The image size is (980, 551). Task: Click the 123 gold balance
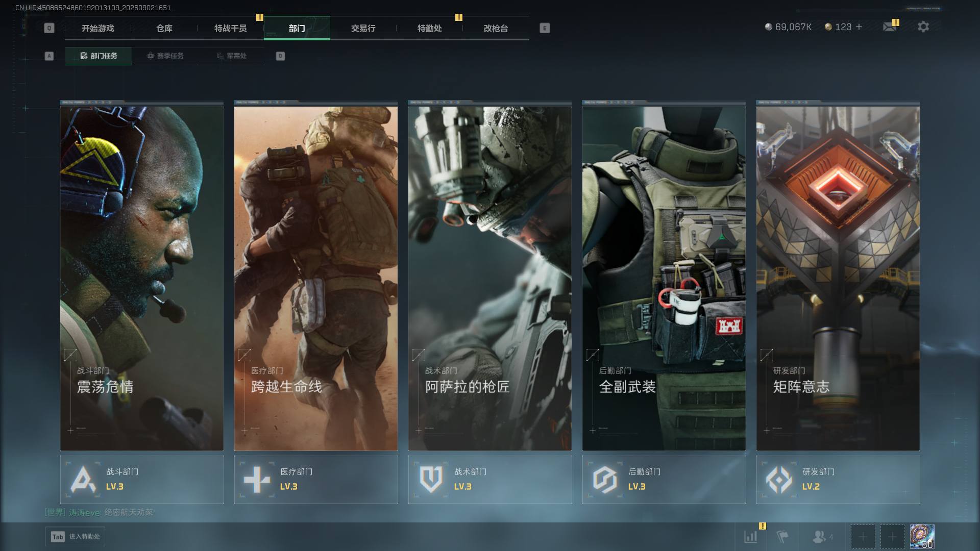843,27
